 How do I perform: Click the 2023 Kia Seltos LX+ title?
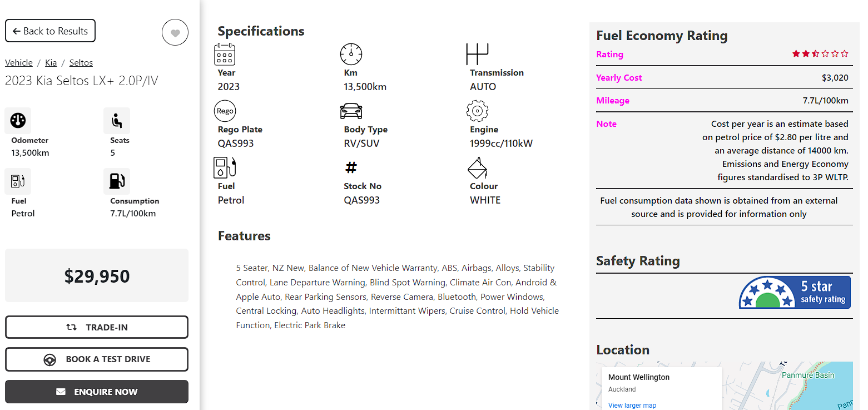coord(82,81)
